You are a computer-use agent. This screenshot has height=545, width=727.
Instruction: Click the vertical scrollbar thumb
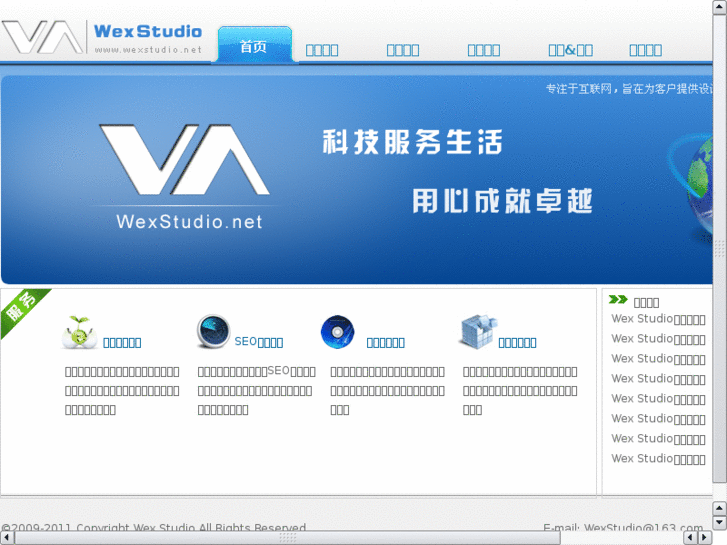click(720, 249)
